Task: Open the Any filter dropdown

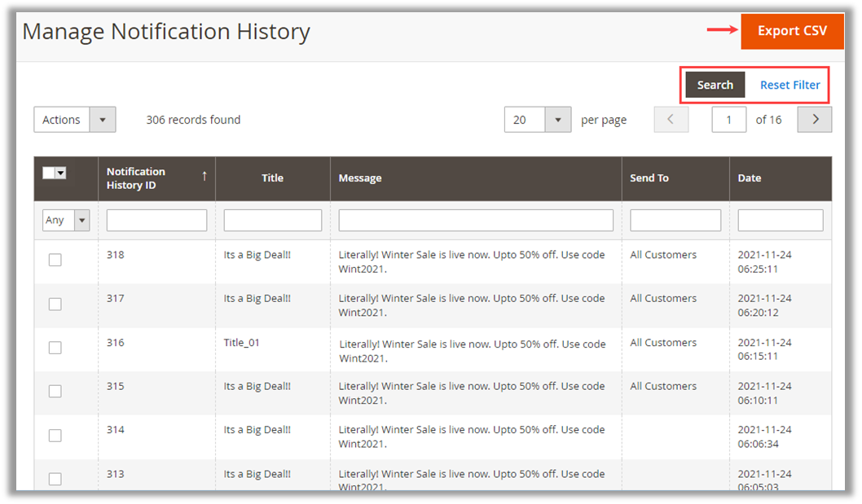Action: click(x=81, y=220)
